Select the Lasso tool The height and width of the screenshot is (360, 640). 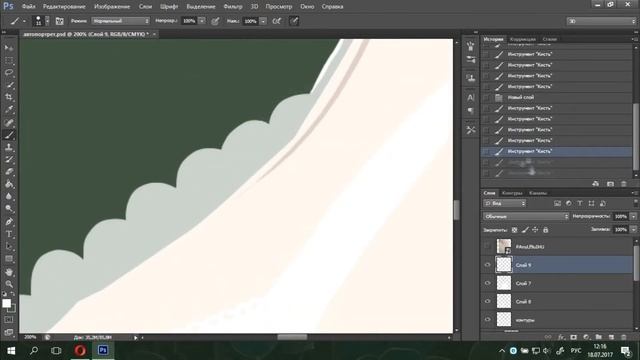click(9, 73)
